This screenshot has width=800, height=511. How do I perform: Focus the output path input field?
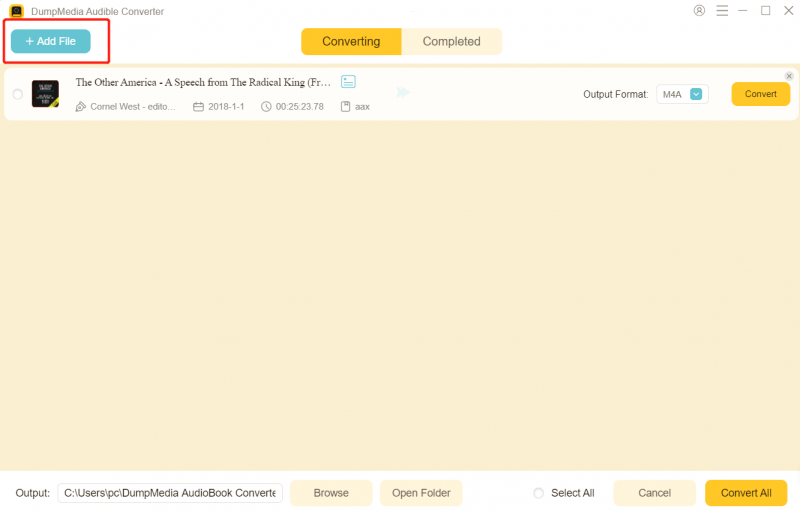coord(170,493)
